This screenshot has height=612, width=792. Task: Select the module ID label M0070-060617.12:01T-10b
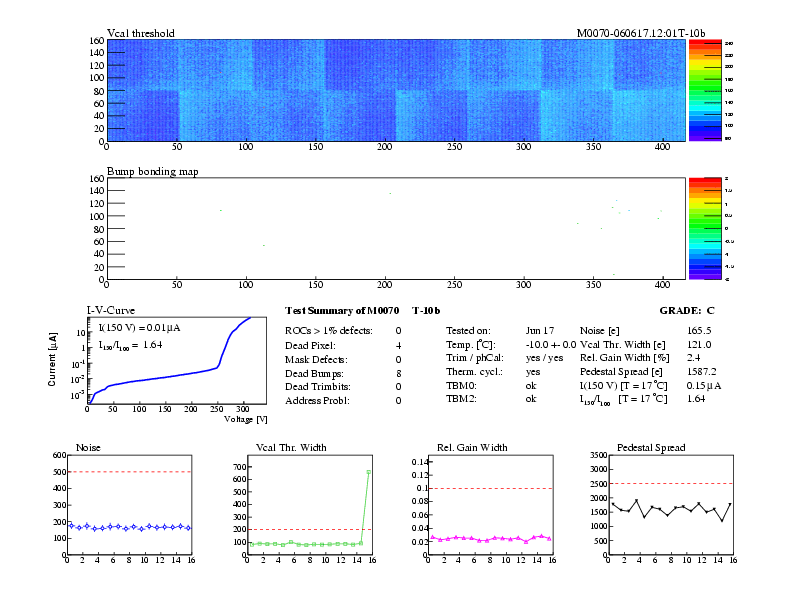tap(640, 33)
